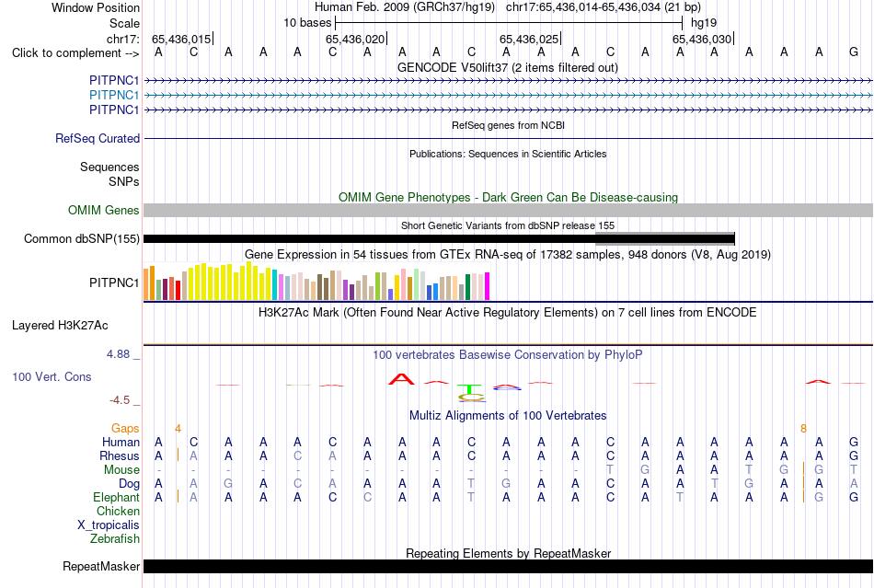This screenshot has height=588, width=874.
Task: Select the Chicken species label
Action: [x=118, y=511]
